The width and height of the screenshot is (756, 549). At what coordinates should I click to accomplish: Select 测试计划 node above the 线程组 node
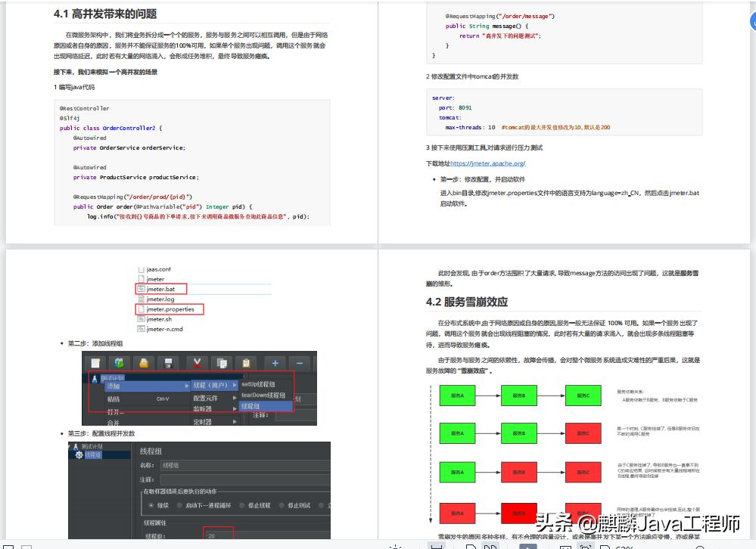pyautogui.click(x=92, y=447)
